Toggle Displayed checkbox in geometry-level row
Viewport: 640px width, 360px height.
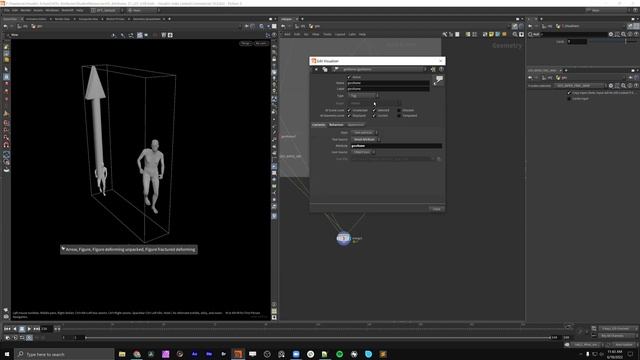click(349, 116)
